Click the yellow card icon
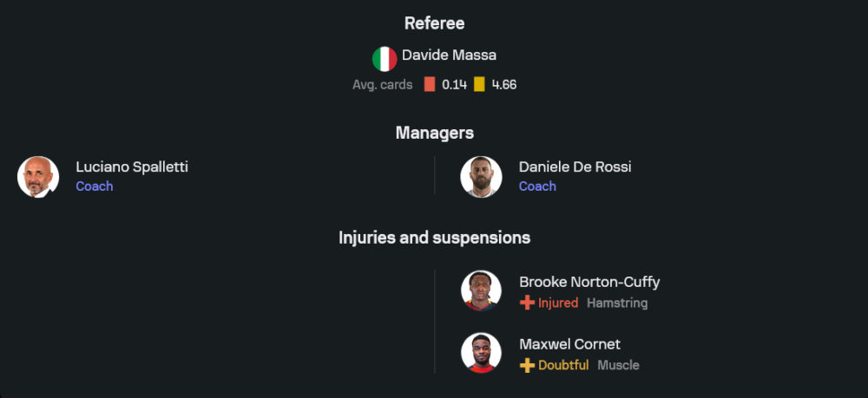Image resolution: width=868 pixels, height=398 pixels. pyautogui.click(x=479, y=85)
